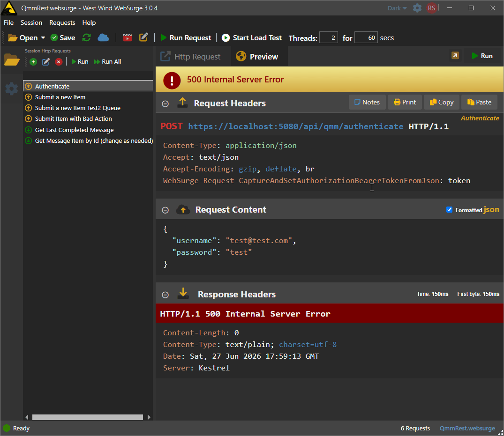Viewport: 504px width, 436px height.
Task: Expand the Open dropdown arrow
Action: [43, 38]
